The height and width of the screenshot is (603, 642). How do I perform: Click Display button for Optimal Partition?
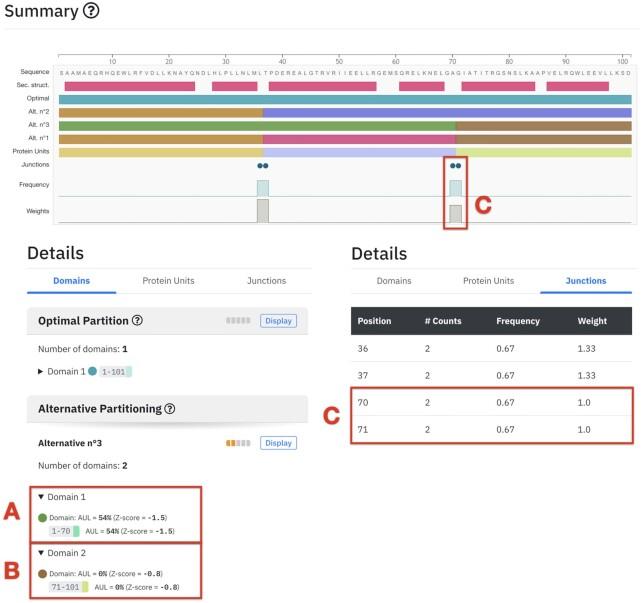coord(279,321)
